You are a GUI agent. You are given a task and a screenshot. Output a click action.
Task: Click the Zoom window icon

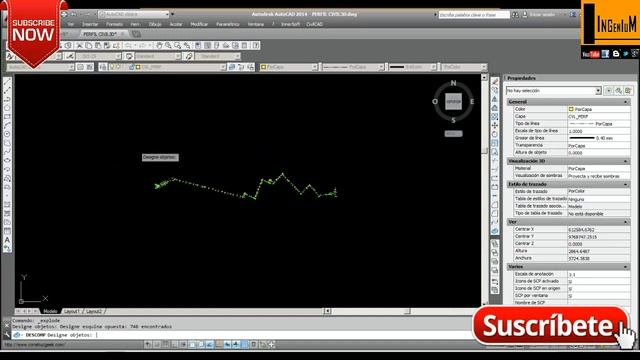178,46
